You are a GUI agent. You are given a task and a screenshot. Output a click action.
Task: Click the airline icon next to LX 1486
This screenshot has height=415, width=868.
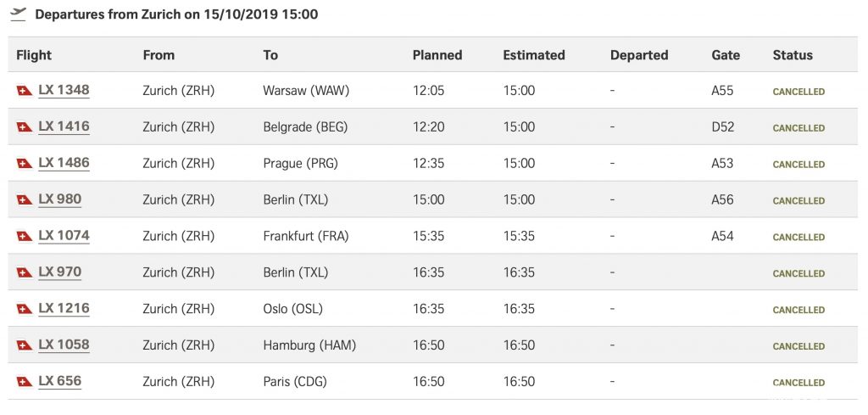(x=25, y=164)
